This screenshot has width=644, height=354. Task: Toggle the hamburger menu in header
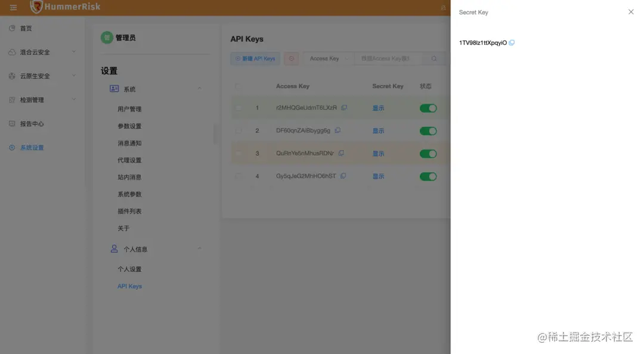tap(13, 7)
